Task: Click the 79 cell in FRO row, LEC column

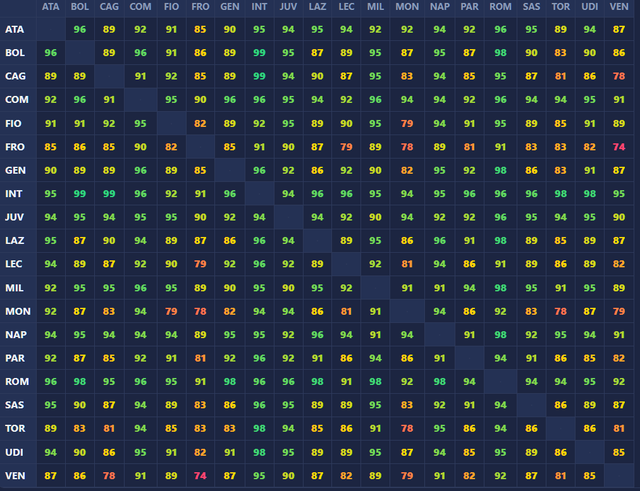Action: tap(346, 147)
